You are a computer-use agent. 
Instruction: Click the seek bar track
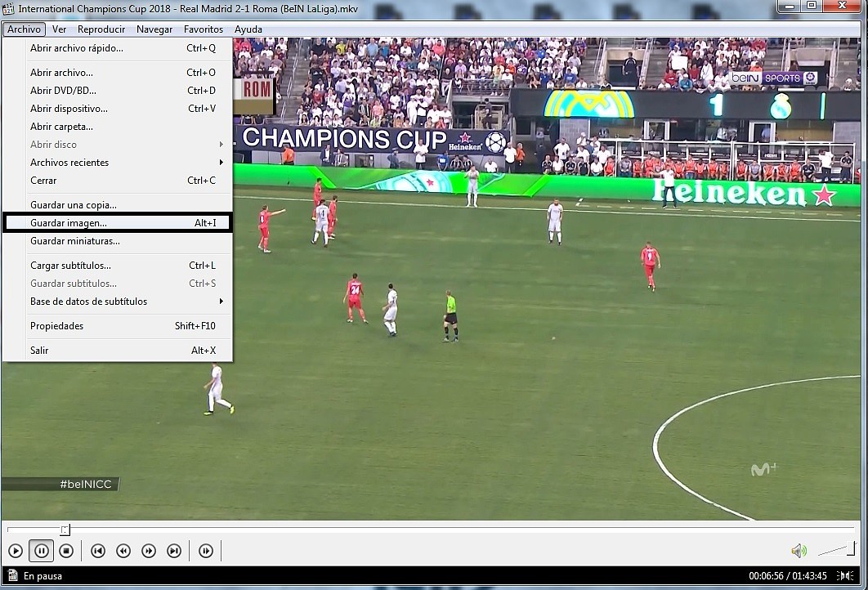coord(432,530)
